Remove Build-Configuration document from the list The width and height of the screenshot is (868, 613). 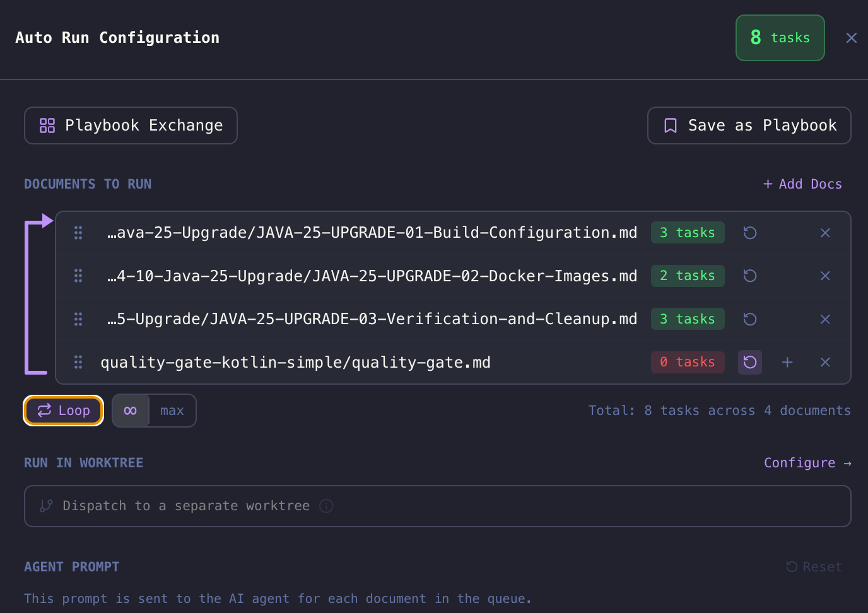coord(824,233)
